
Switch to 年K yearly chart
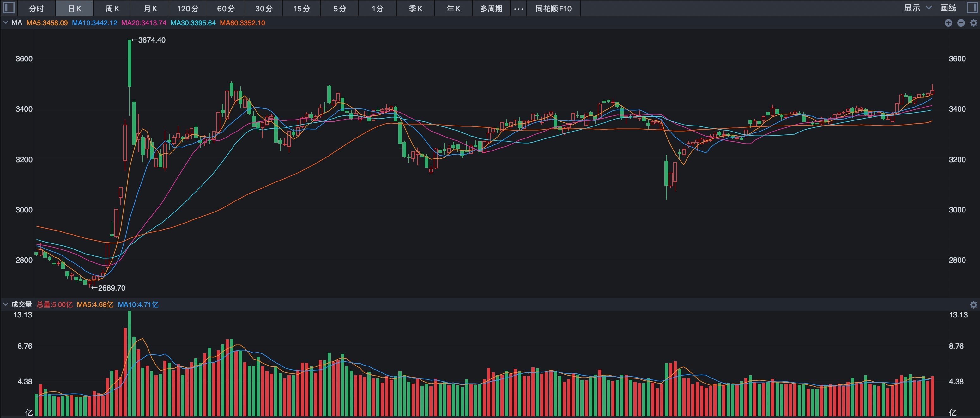point(453,8)
